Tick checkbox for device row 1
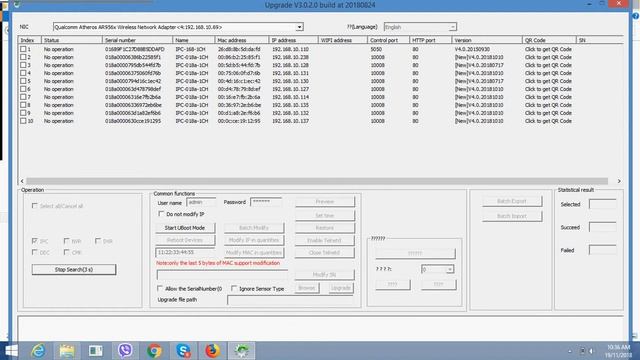The width and height of the screenshot is (640, 360). [x=23, y=49]
